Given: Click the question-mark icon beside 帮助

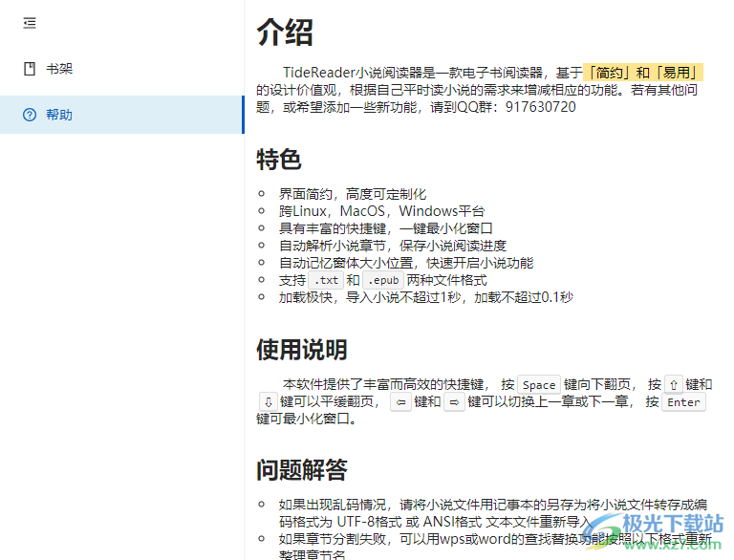Looking at the screenshot, I should point(30,115).
